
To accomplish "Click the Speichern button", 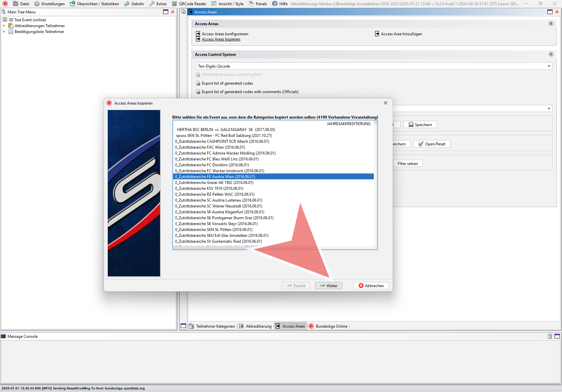I will point(420,125).
